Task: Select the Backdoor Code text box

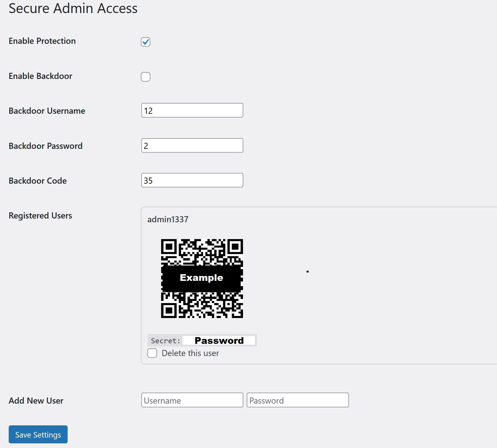Action: point(192,180)
